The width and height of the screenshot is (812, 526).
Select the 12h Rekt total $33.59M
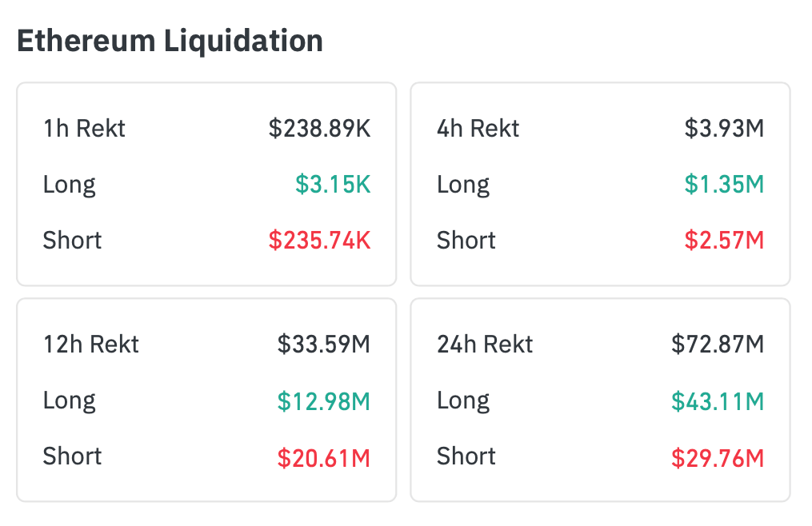point(324,345)
